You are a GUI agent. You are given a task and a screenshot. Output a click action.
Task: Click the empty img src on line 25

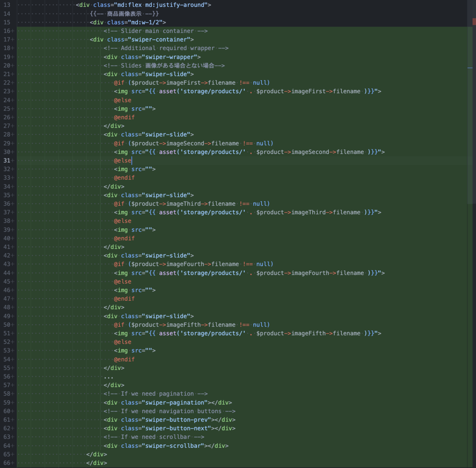[x=135, y=109]
